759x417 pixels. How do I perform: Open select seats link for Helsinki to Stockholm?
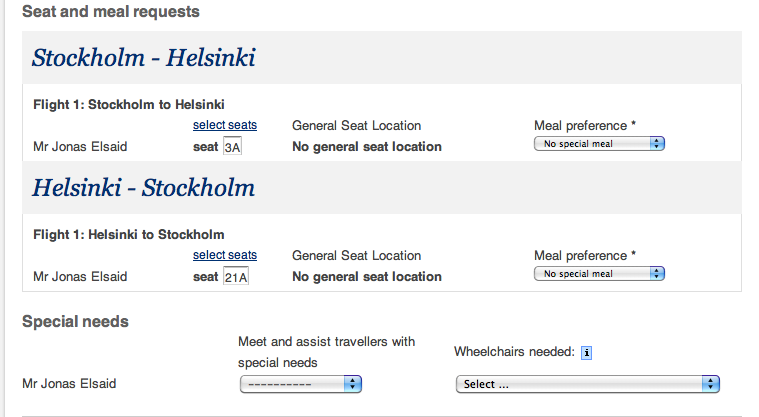tap(225, 255)
